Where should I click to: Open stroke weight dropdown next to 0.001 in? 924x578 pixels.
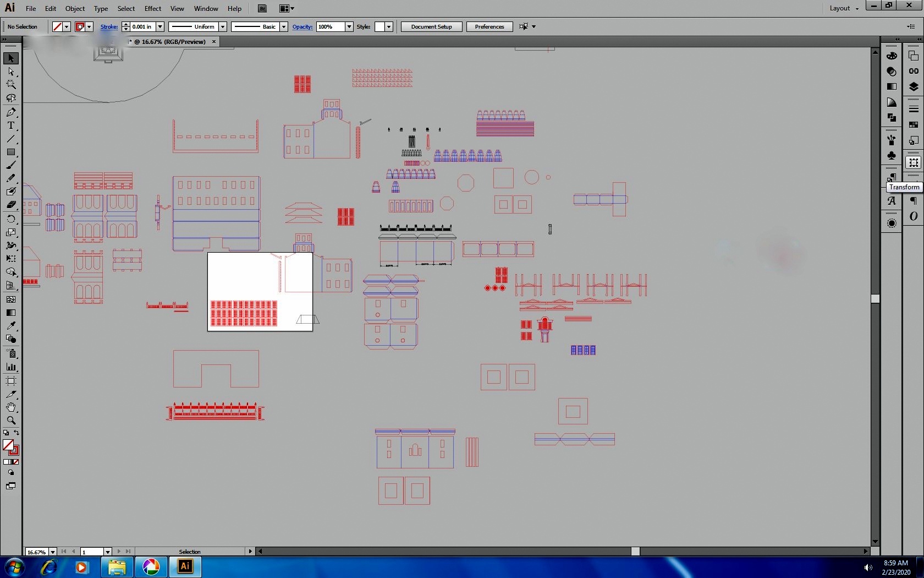160,26
